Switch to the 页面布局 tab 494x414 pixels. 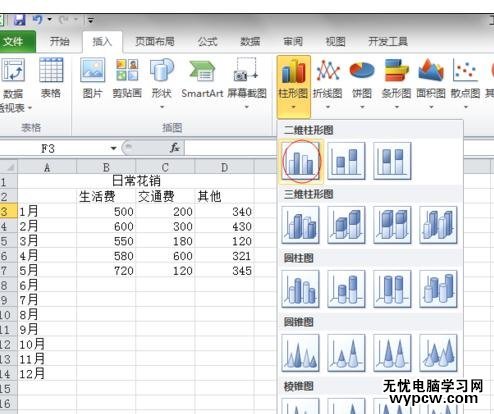point(155,42)
